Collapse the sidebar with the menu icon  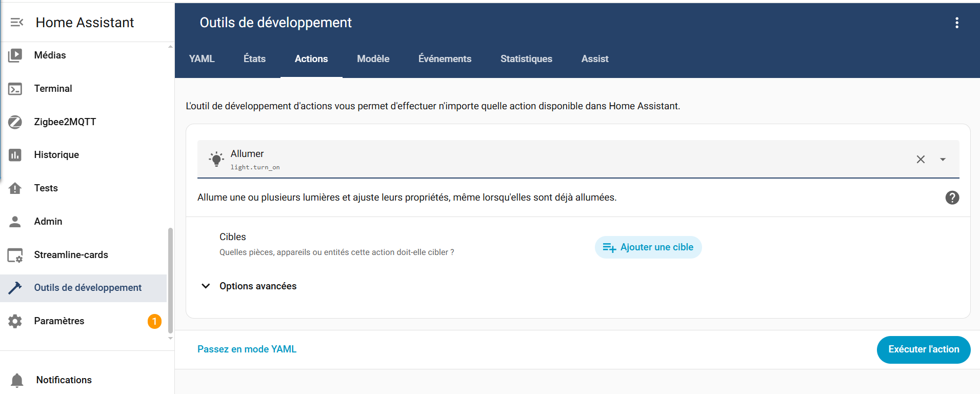pyautogui.click(x=17, y=22)
